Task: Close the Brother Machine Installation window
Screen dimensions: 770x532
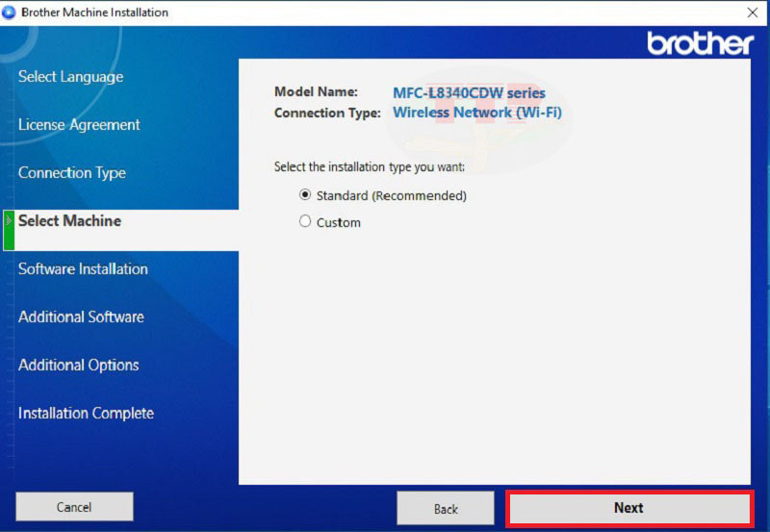Action: pos(752,13)
